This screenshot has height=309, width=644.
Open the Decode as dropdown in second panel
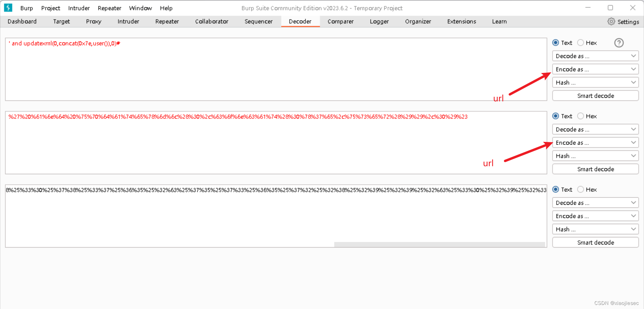pos(595,129)
